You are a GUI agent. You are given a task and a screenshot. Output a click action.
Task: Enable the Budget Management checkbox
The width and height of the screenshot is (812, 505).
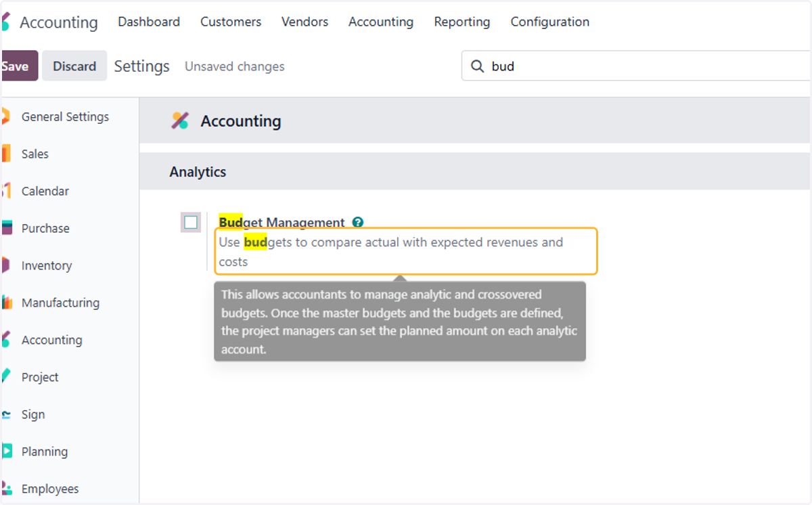(x=191, y=222)
